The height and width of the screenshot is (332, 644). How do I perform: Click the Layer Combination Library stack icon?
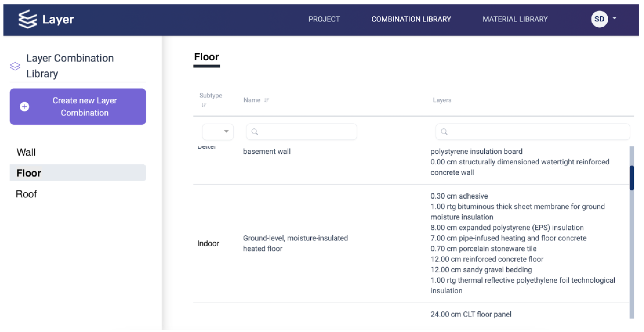click(x=15, y=66)
